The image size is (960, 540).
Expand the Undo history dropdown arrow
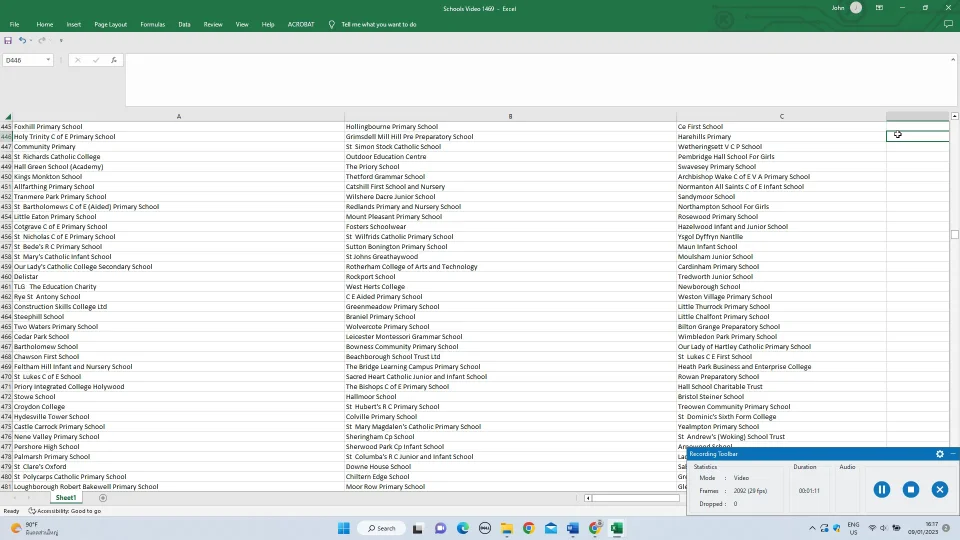(x=29, y=40)
